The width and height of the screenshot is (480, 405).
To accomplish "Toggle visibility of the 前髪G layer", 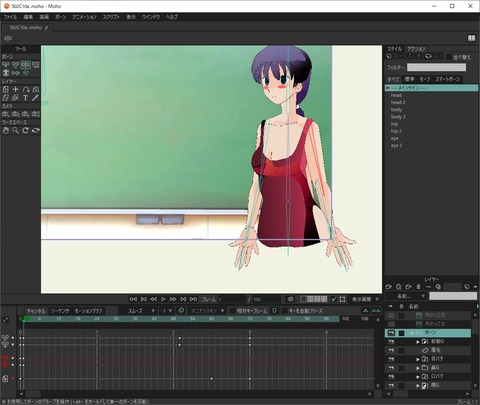I will point(391,342).
